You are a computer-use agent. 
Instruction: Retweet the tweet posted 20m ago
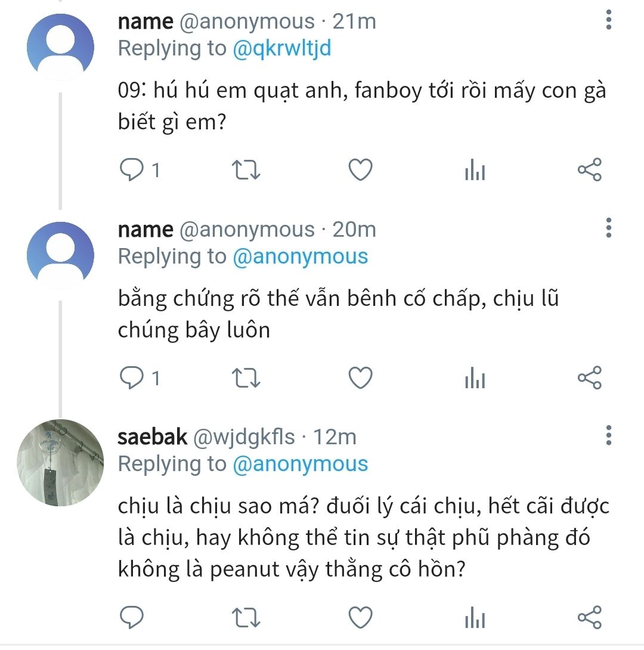(x=245, y=378)
